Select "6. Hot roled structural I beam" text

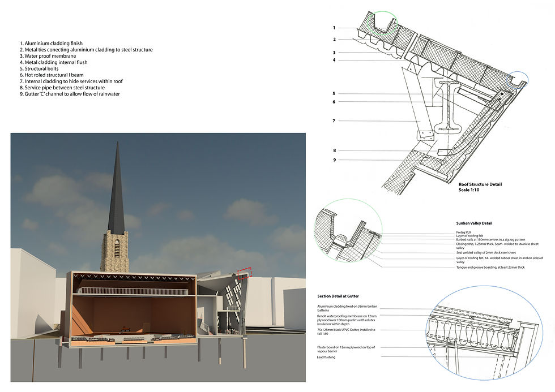tap(52, 75)
